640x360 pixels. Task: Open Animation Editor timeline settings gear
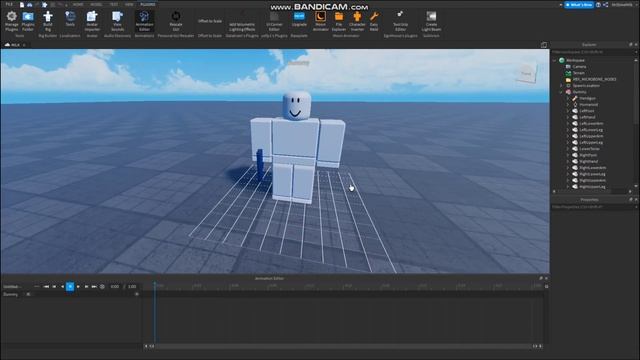(x=547, y=287)
